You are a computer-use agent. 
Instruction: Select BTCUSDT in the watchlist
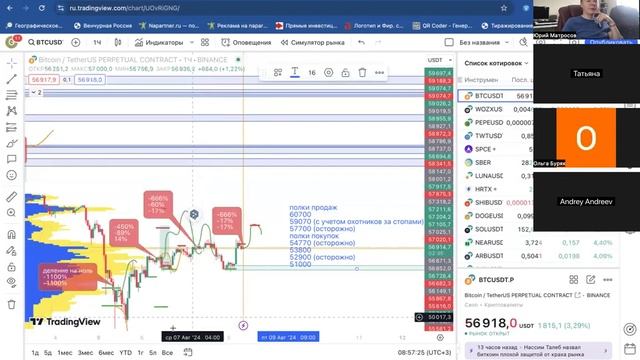point(496,96)
